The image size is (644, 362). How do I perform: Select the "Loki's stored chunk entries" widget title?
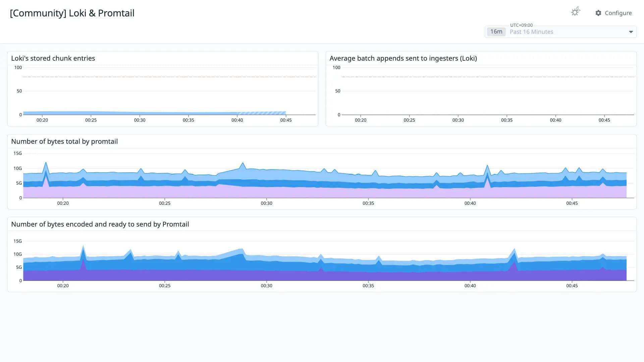coord(53,58)
